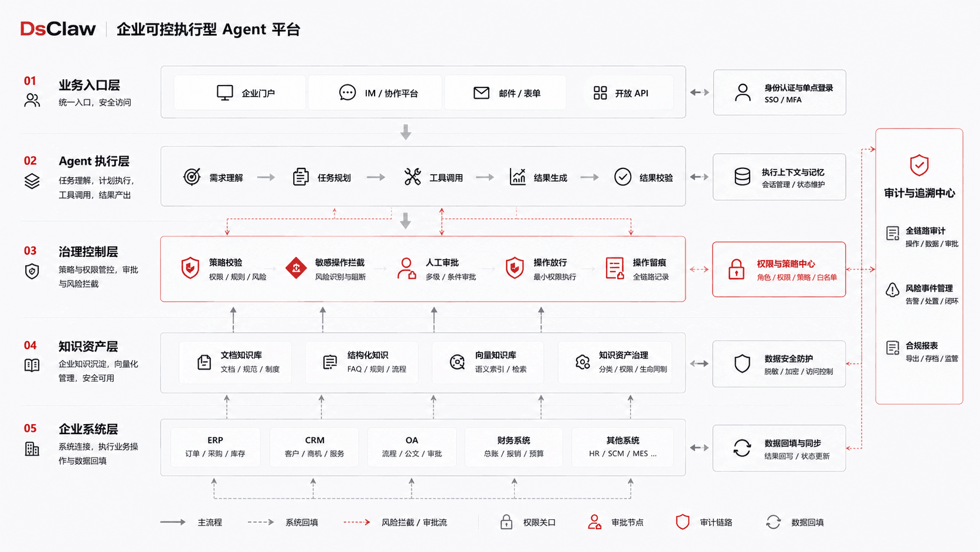Select the 审计与追溯中心 shield icon
980x552 pixels.
coord(919,165)
